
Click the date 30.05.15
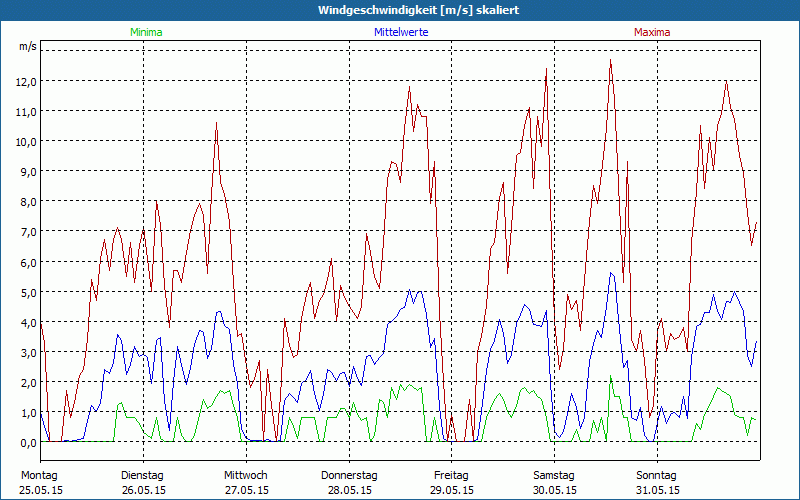pos(555,490)
